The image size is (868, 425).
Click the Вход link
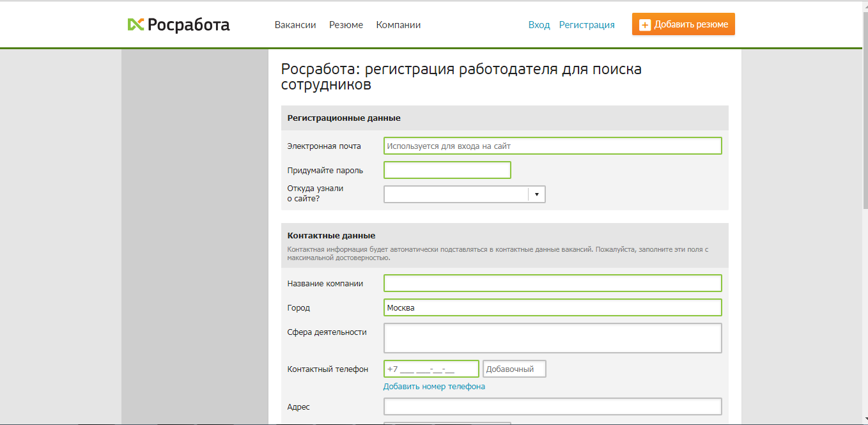(539, 24)
